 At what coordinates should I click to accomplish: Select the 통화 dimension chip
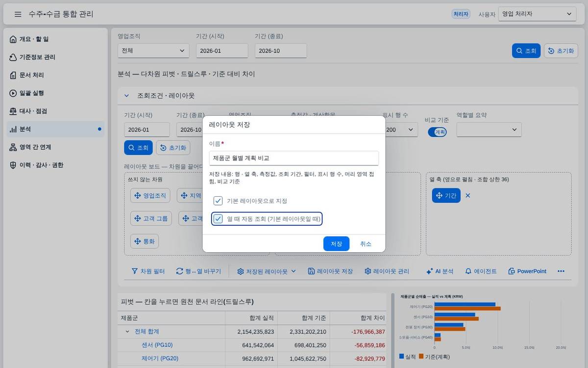coord(145,241)
